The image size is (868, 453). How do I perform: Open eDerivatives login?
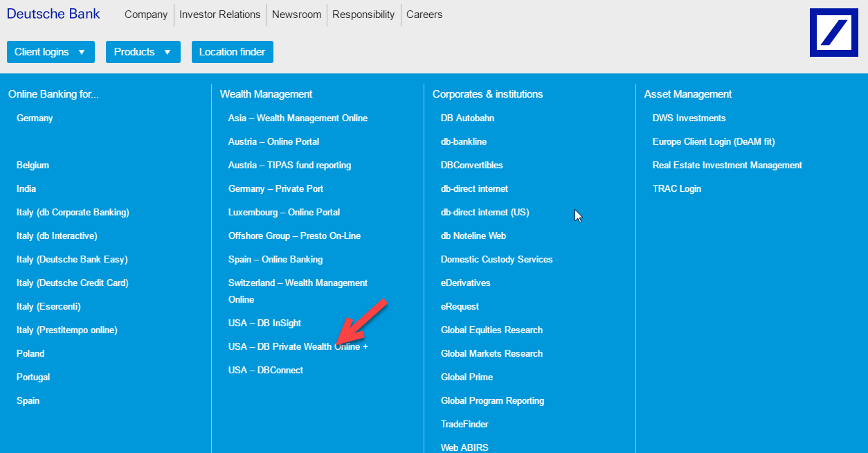(x=466, y=283)
